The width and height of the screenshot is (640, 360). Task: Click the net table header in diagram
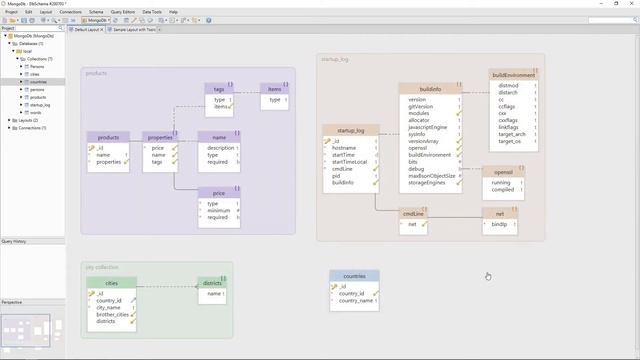[x=500, y=213]
